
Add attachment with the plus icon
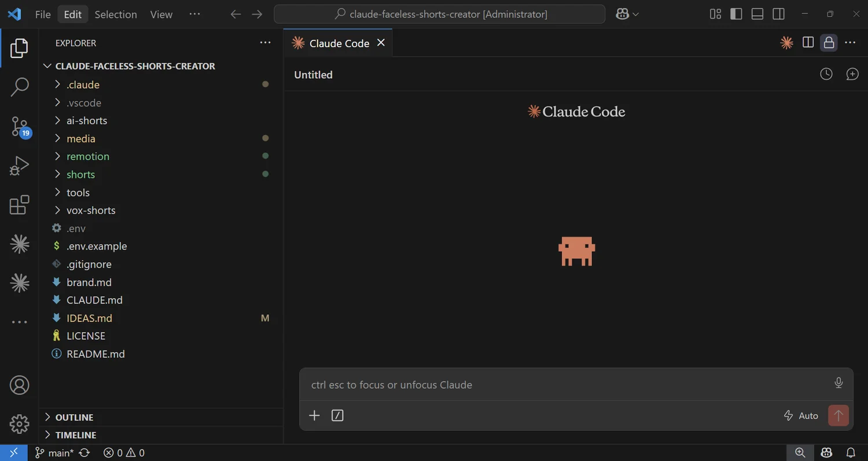tap(314, 415)
